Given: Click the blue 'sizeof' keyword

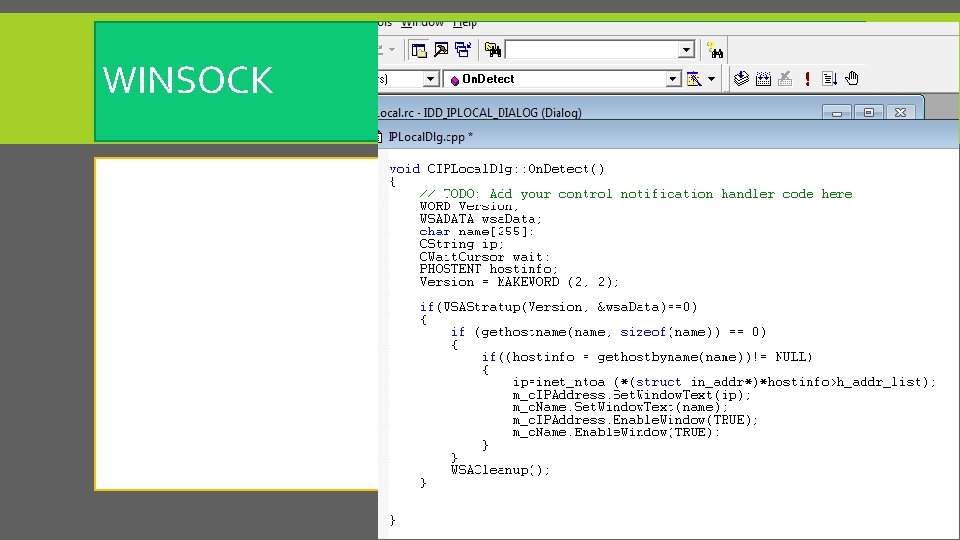Looking at the screenshot, I should point(643,332).
